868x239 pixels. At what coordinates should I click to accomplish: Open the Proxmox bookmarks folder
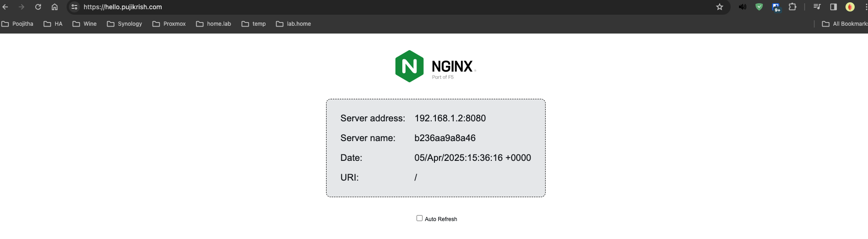click(x=169, y=24)
